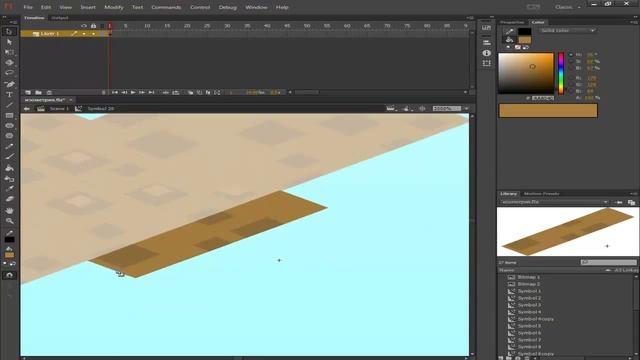The height and width of the screenshot is (360, 640).
Task: Select the Subselection tool
Action: pos(9,42)
